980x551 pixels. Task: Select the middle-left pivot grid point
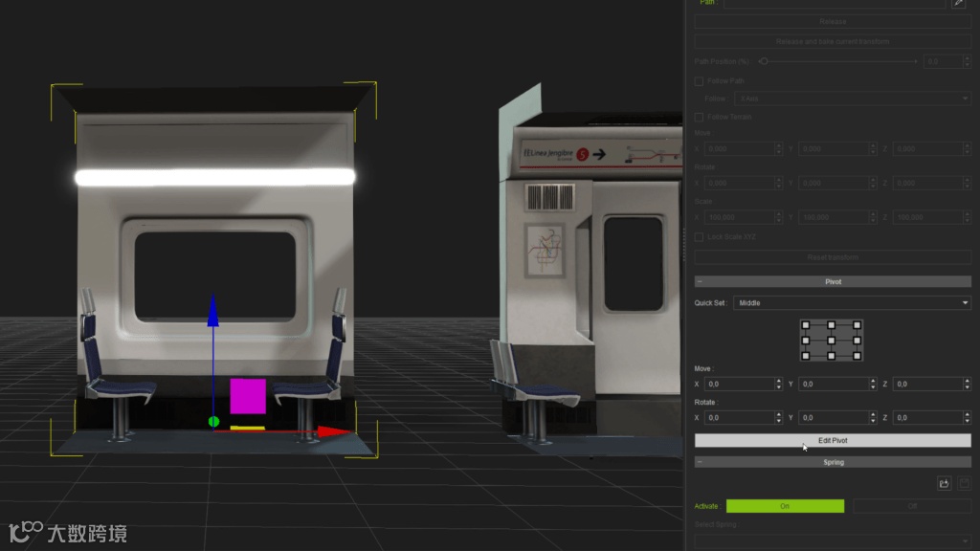pos(806,341)
